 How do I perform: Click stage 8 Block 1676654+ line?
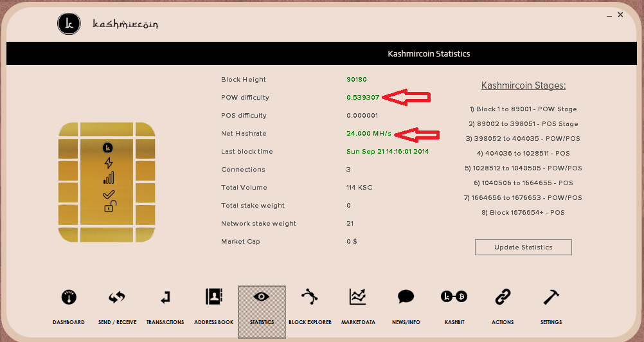tap(523, 213)
